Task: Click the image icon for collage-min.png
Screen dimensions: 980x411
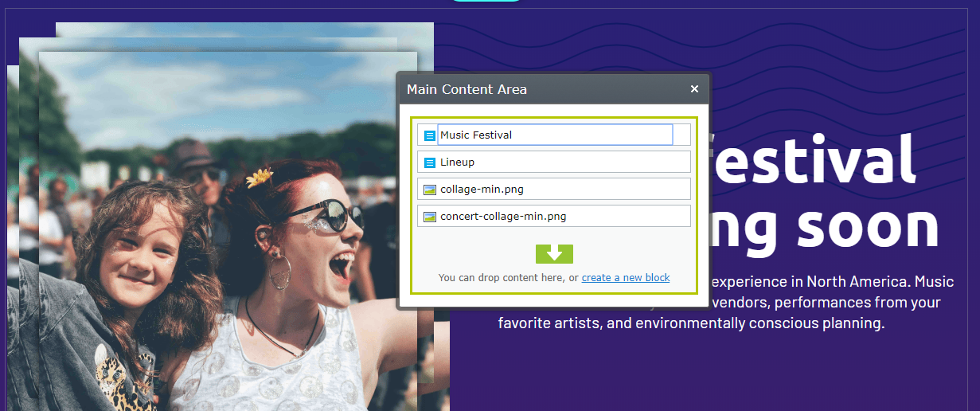Action: [430, 190]
